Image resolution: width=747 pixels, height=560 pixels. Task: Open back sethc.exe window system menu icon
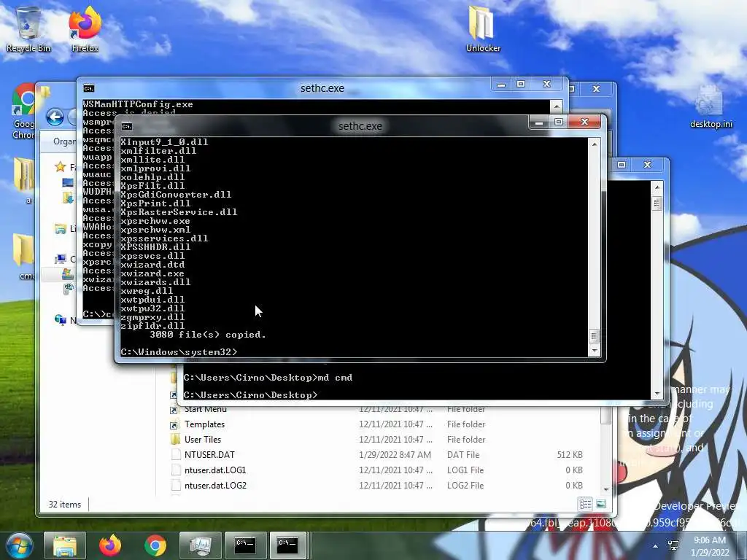pyautogui.click(x=88, y=88)
